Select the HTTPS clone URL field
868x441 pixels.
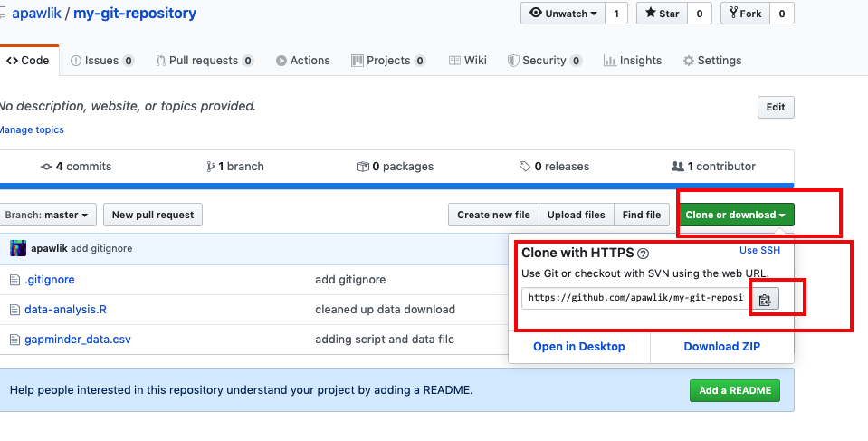[636, 298]
